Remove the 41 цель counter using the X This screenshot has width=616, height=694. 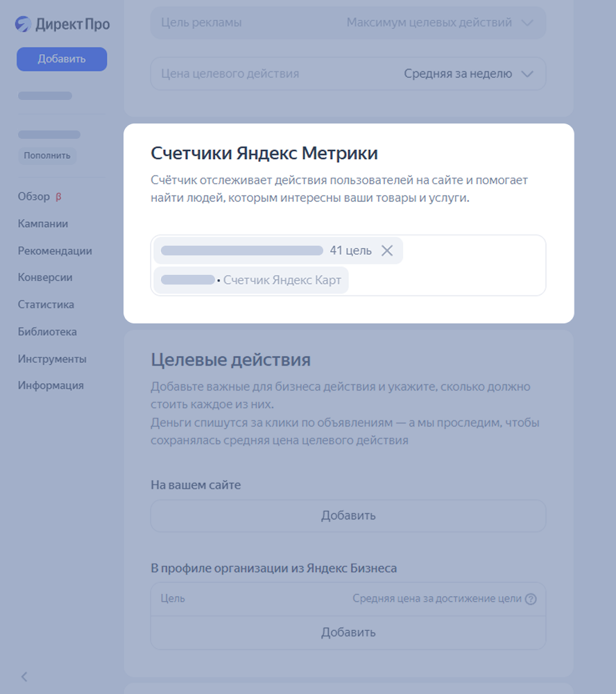[388, 251]
